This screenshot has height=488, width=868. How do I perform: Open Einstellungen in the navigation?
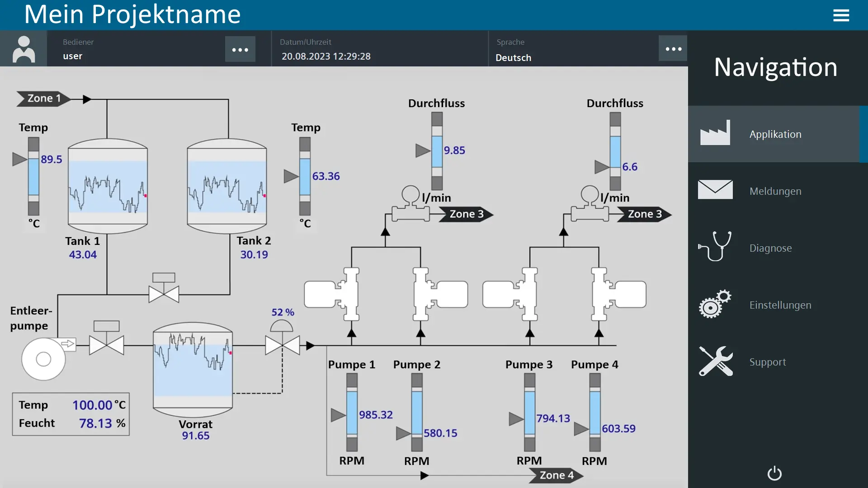pos(778,305)
